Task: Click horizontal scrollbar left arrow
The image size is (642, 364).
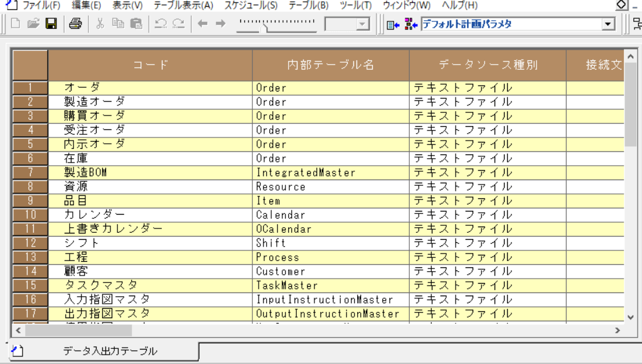Action: click(x=18, y=331)
